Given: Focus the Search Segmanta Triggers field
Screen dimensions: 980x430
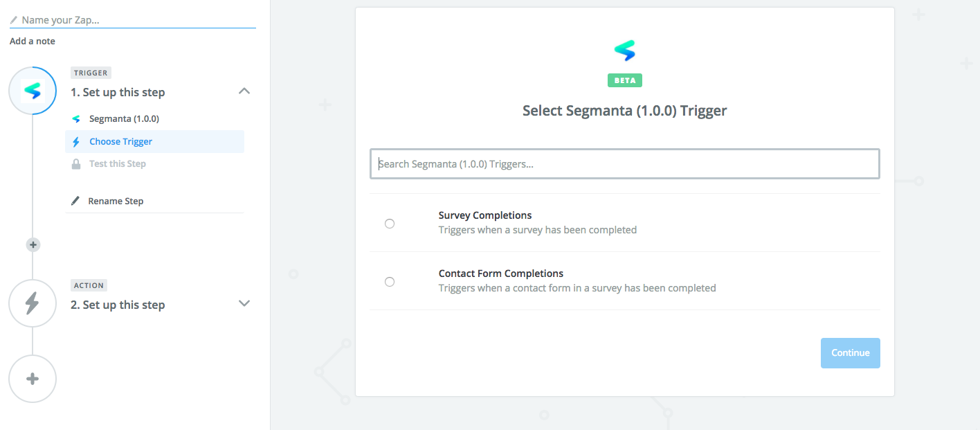Looking at the screenshot, I should [x=625, y=164].
